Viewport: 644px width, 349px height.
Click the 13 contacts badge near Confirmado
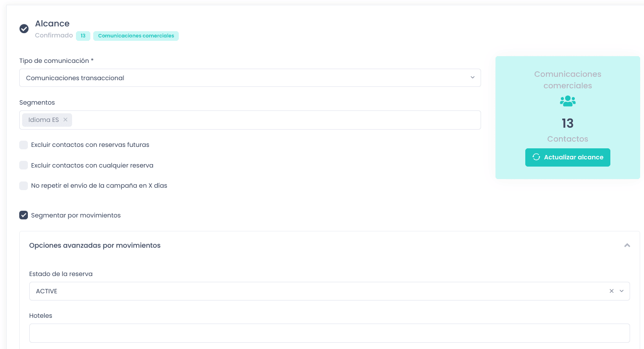(x=83, y=36)
